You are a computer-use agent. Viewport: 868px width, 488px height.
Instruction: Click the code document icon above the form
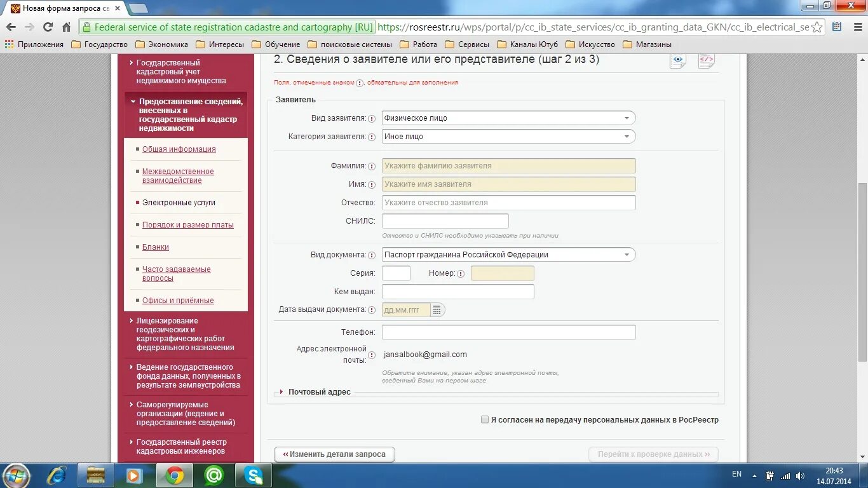tap(706, 61)
